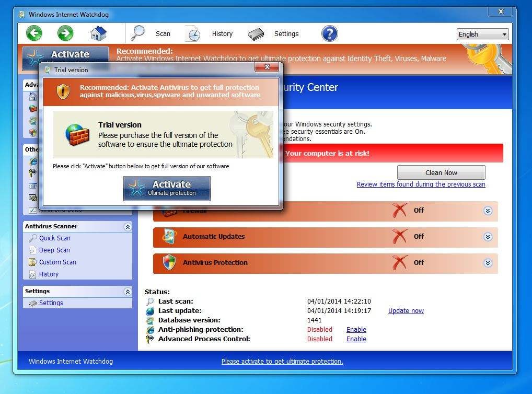Click the Your computer is at risk banner
Screen dimensions: 532x394
point(393,153)
